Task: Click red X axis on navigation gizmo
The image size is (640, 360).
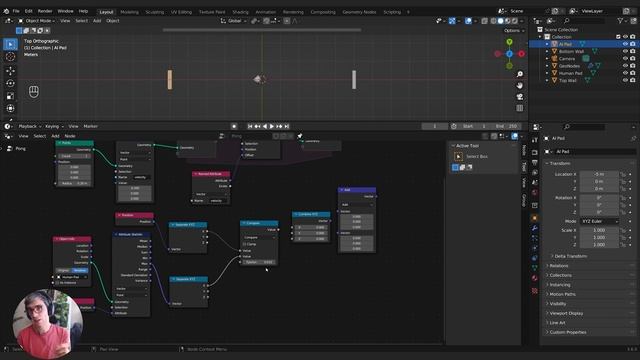Action: point(521,54)
